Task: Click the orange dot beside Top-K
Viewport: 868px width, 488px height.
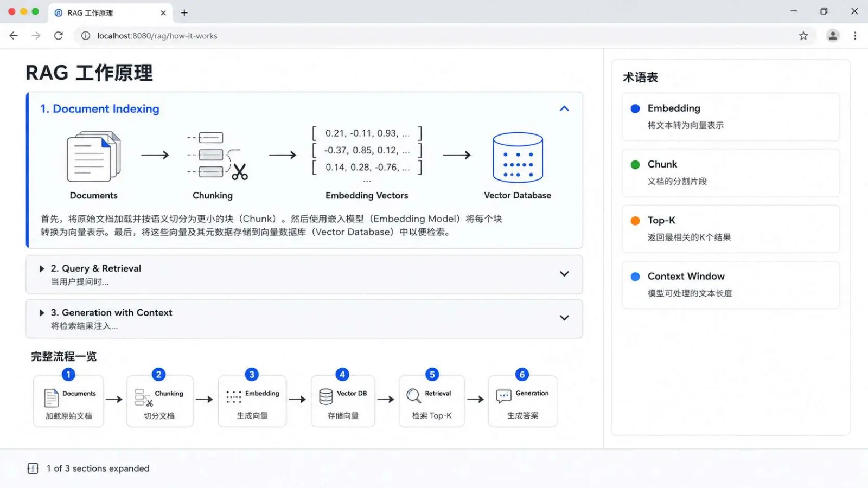Action: click(x=635, y=221)
